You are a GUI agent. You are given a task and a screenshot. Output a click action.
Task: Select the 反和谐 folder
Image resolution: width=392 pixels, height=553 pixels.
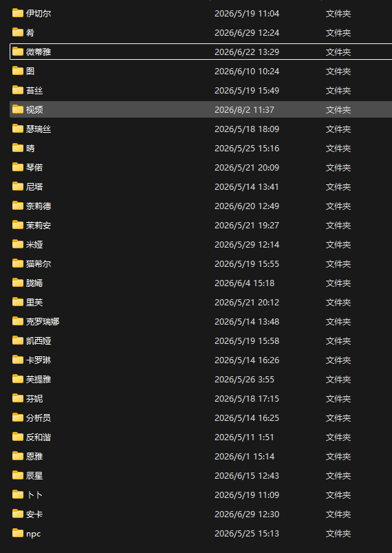pyautogui.click(x=201, y=437)
